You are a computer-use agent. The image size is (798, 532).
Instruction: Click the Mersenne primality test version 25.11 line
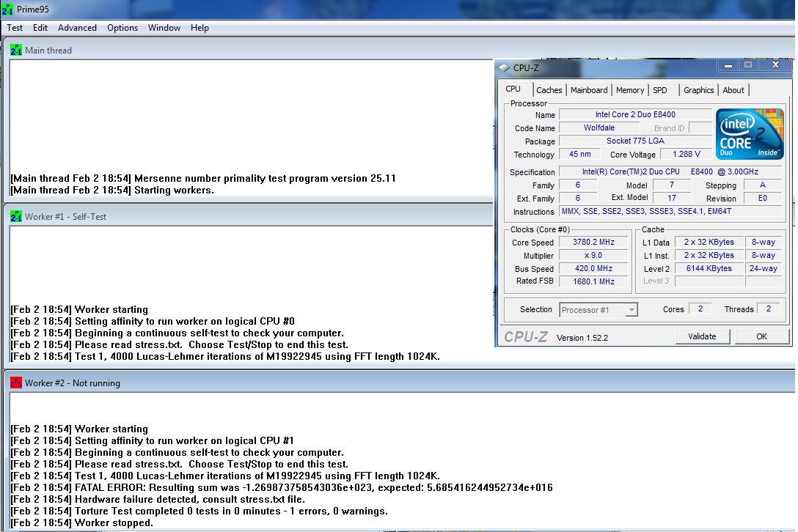coord(203,179)
